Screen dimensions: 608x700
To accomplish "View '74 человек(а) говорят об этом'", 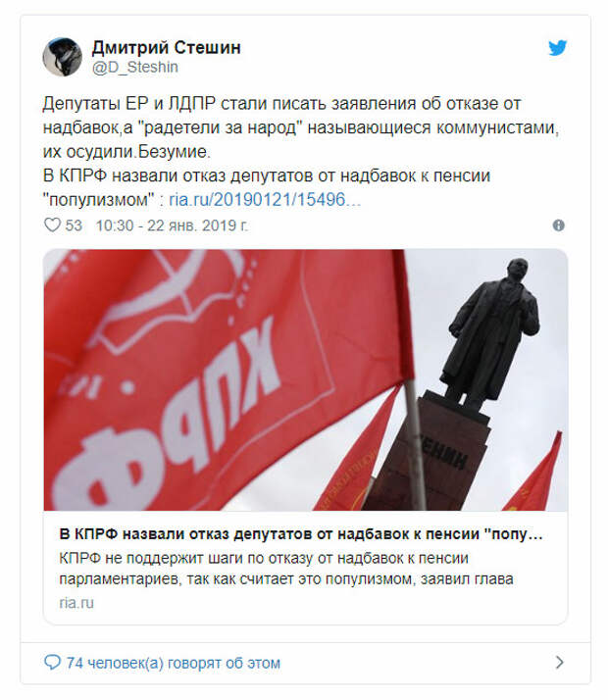I will coord(174,663).
